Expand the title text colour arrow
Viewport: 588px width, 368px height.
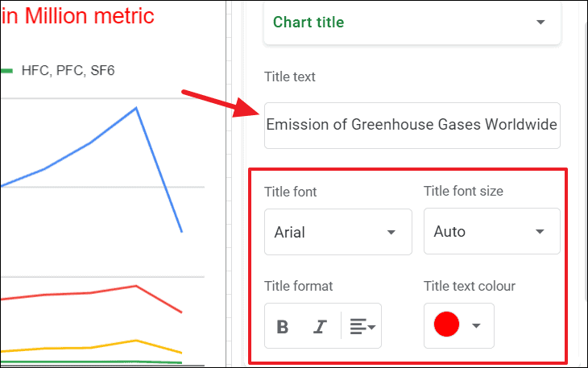point(477,325)
